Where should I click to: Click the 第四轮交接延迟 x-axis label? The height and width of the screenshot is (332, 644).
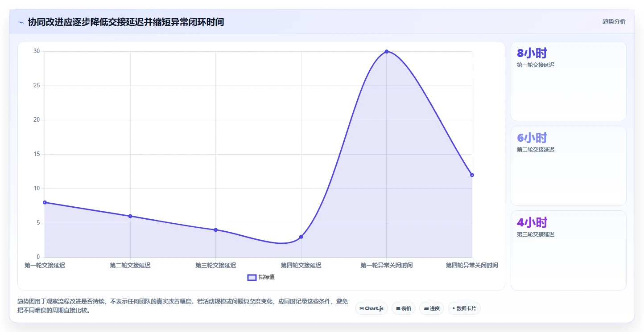301,265
